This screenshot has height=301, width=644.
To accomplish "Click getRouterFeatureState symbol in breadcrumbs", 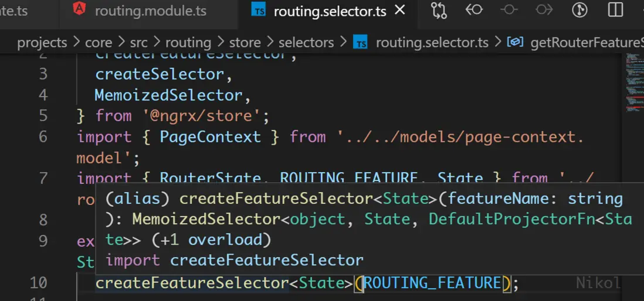I will [587, 42].
